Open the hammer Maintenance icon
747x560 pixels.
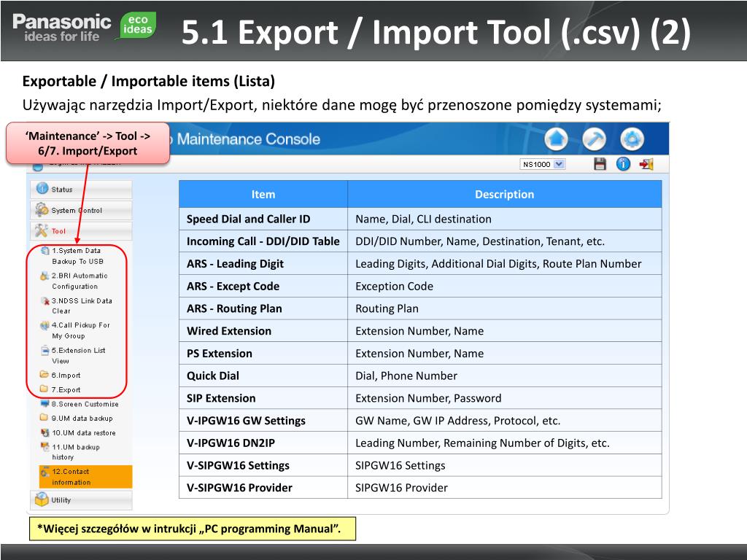[595, 139]
